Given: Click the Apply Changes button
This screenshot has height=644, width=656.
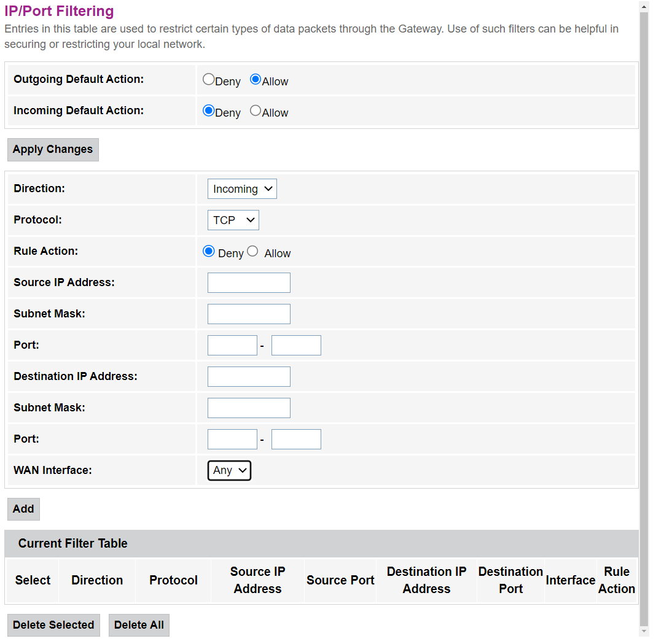Looking at the screenshot, I should click(53, 150).
